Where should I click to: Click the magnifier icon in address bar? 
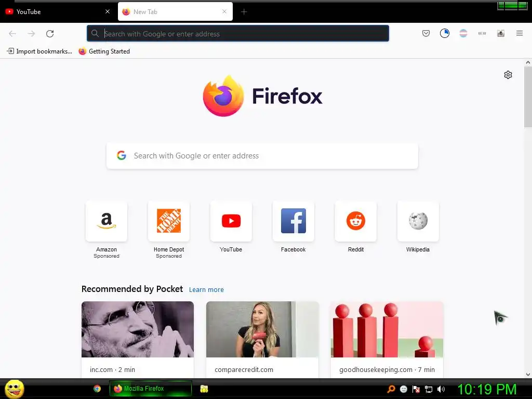[95, 33]
